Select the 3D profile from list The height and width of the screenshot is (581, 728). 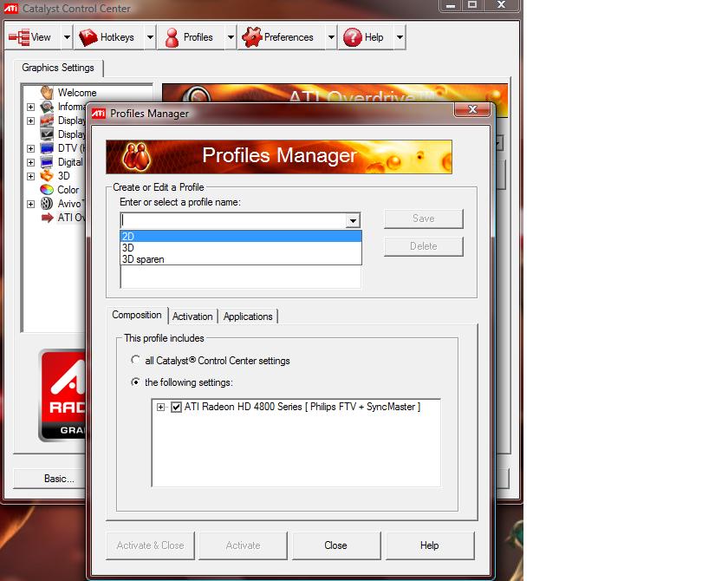point(241,247)
